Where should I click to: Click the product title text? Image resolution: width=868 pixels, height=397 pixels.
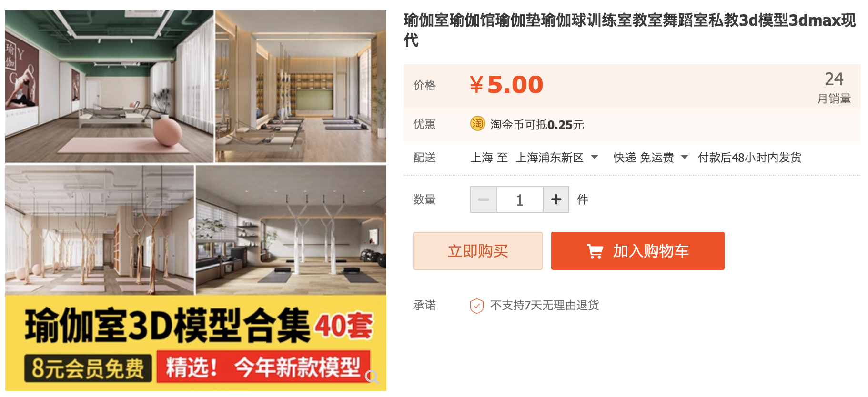(630, 30)
